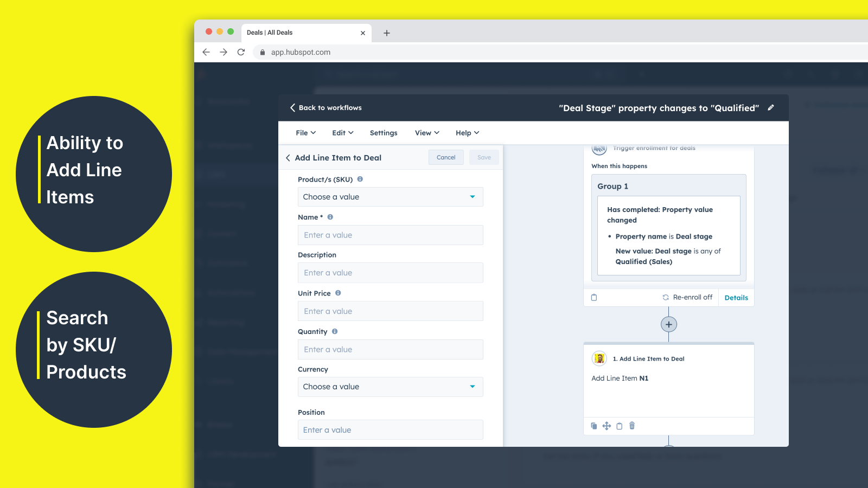Image resolution: width=868 pixels, height=488 pixels.
Task: Delete the Add Line Item action via trash icon
Action: click(632, 426)
